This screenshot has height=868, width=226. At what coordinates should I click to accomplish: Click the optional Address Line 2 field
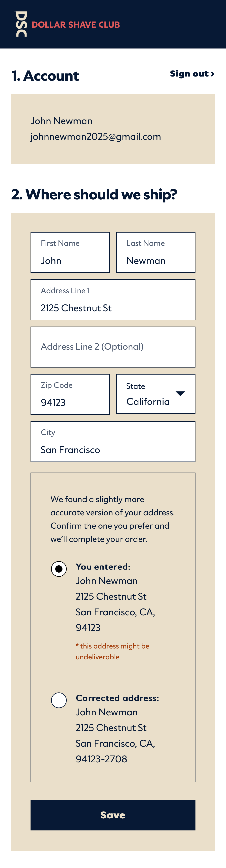[x=113, y=347]
